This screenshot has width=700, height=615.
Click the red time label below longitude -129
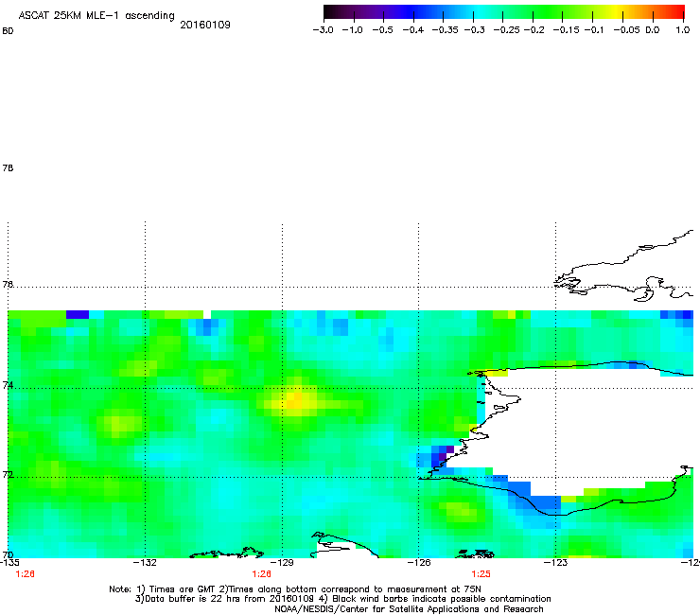pyautogui.click(x=262, y=574)
